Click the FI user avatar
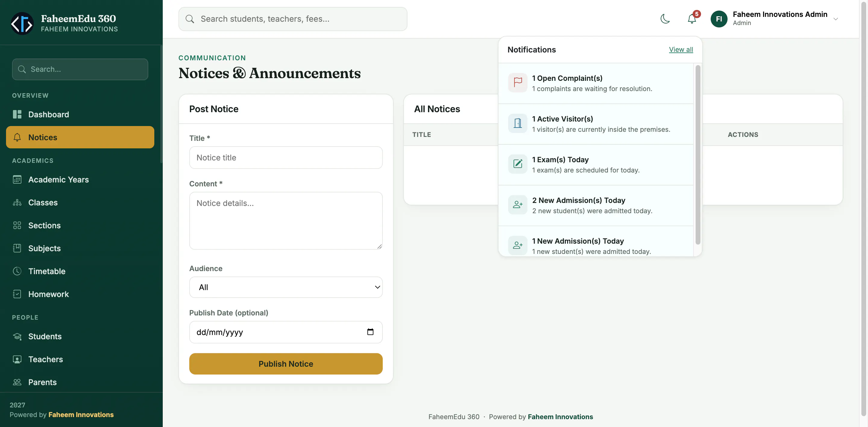This screenshot has width=868, height=427. pos(719,19)
